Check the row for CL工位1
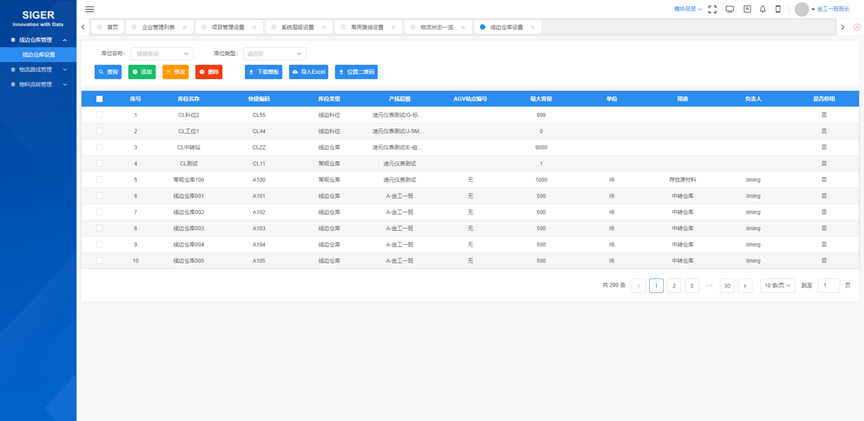 click(99, 131)
